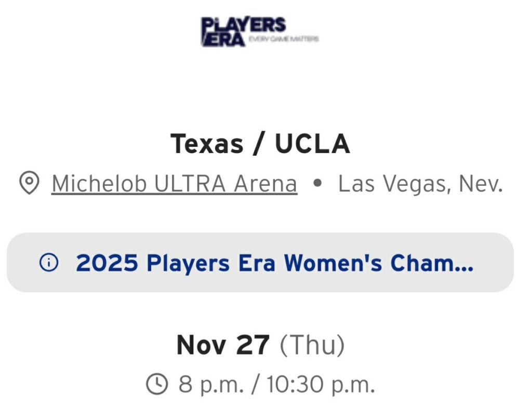Click the 'Every Game Matters' tagline

coord(283,39)
